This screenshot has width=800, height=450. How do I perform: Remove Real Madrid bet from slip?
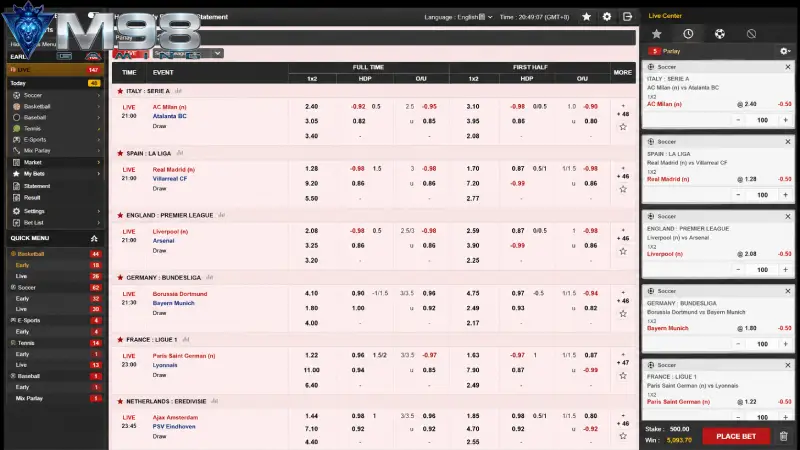coord(788,142)
